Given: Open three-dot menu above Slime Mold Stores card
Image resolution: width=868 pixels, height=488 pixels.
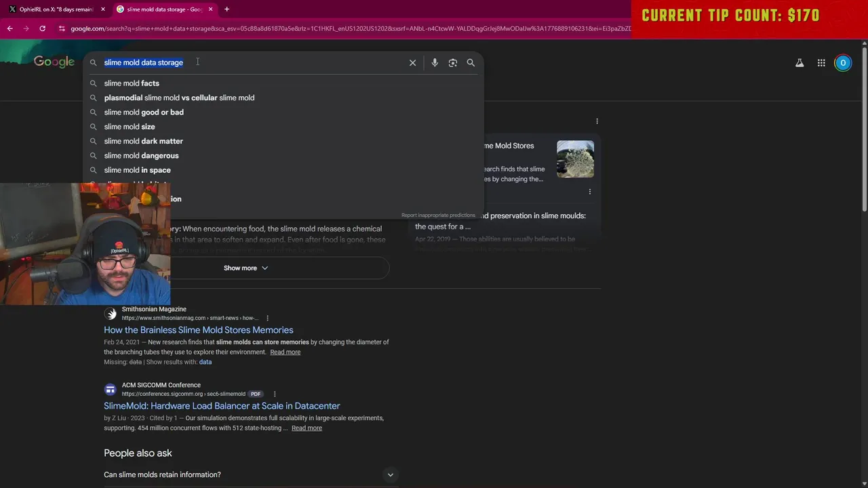Looking at the screenshot, I should click(597, 121).
